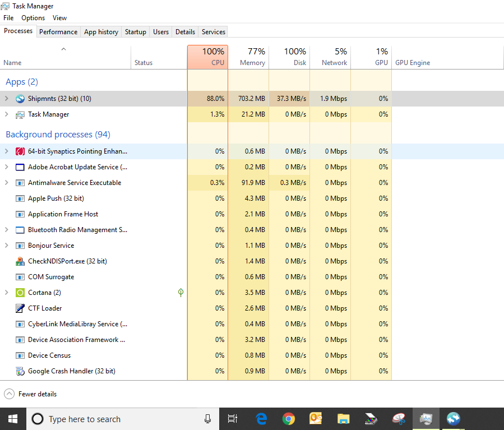Image resolution: width=504 pixels, height=430 pixels.
Task: Click the Antimalware Service Executable icon
Action: pyautogui.click(x=20, y=183)
